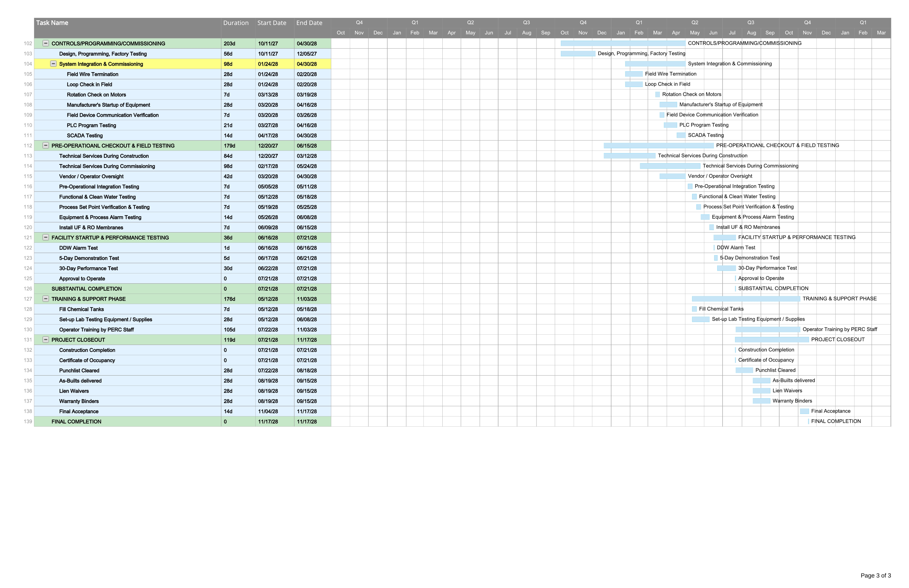Select the Loop Check in Field task name
The height and width of the screenshot is (588, 909).
[89, 84]
